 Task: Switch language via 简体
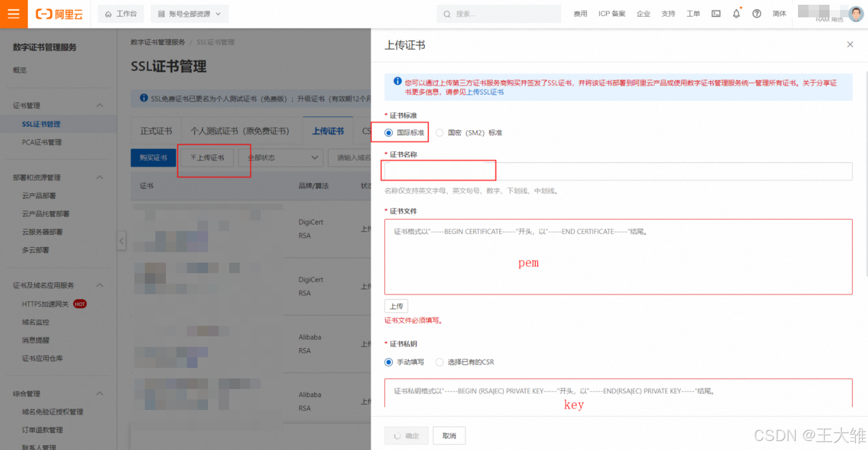pos(780,14)
